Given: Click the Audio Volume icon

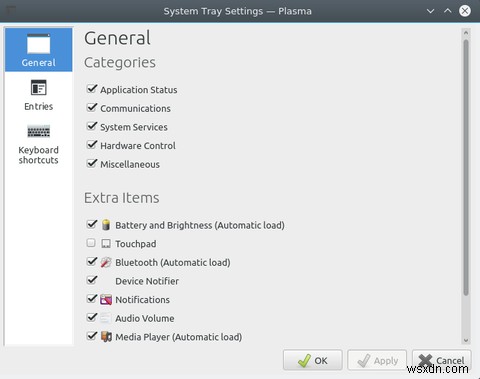Looking at the screenshot, I should click(x=105, y=318).
